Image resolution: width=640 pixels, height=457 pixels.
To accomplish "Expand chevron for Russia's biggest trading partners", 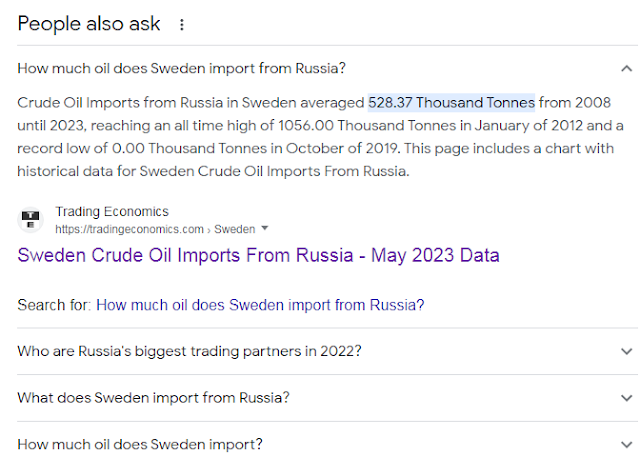I will 627,352.
